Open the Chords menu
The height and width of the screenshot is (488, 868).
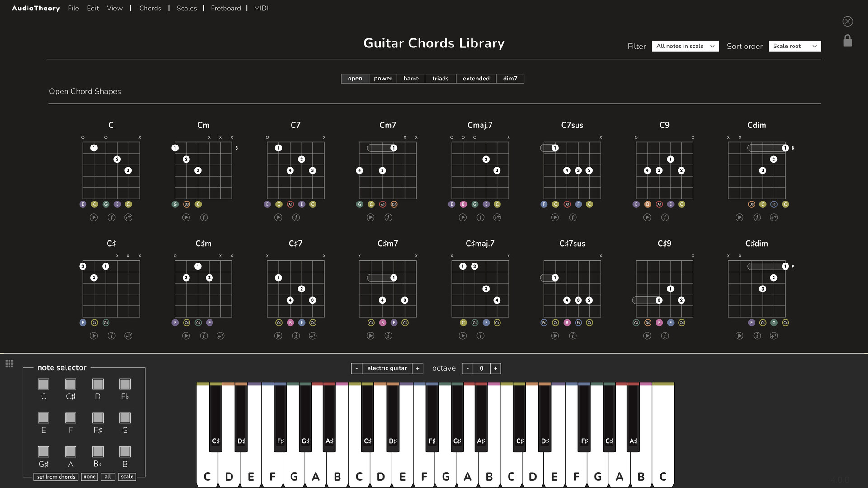(150, 8)
